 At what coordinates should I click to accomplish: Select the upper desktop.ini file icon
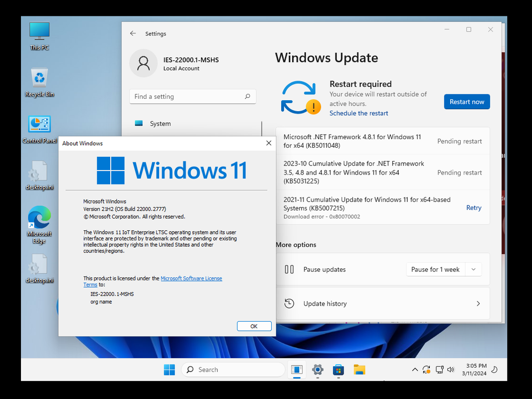pos(39,176)
